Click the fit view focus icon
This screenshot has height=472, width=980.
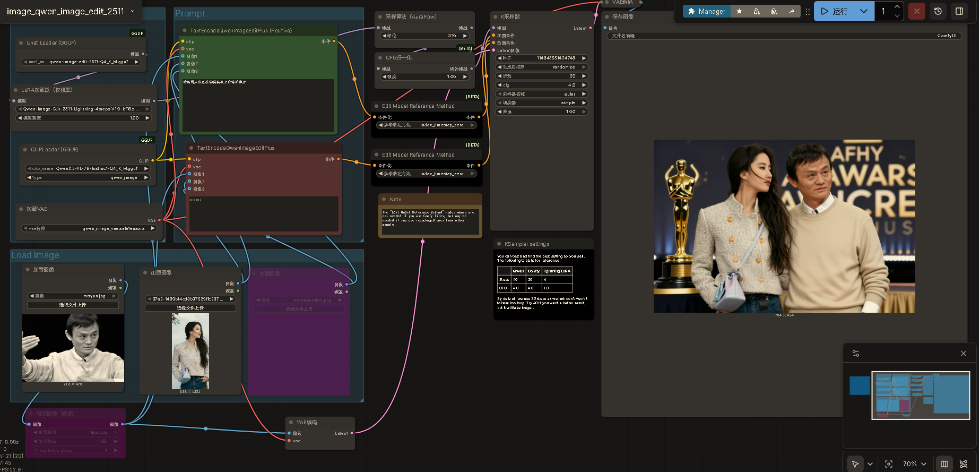(889, 464)
